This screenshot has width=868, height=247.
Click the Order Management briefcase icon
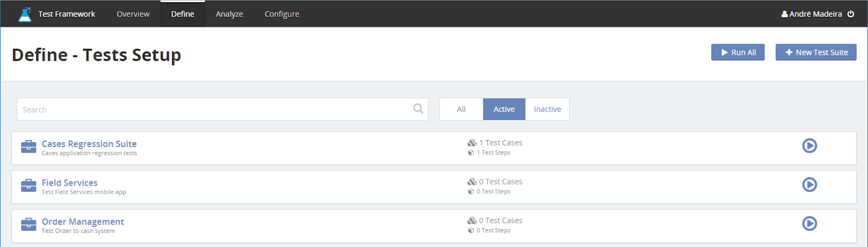click(29, 224)
